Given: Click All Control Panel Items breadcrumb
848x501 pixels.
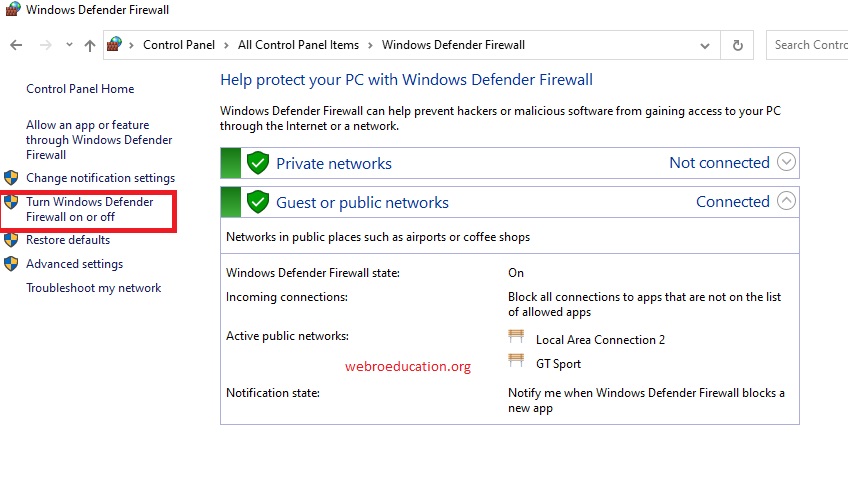Looking at the screenshot, I should [298, 45].
